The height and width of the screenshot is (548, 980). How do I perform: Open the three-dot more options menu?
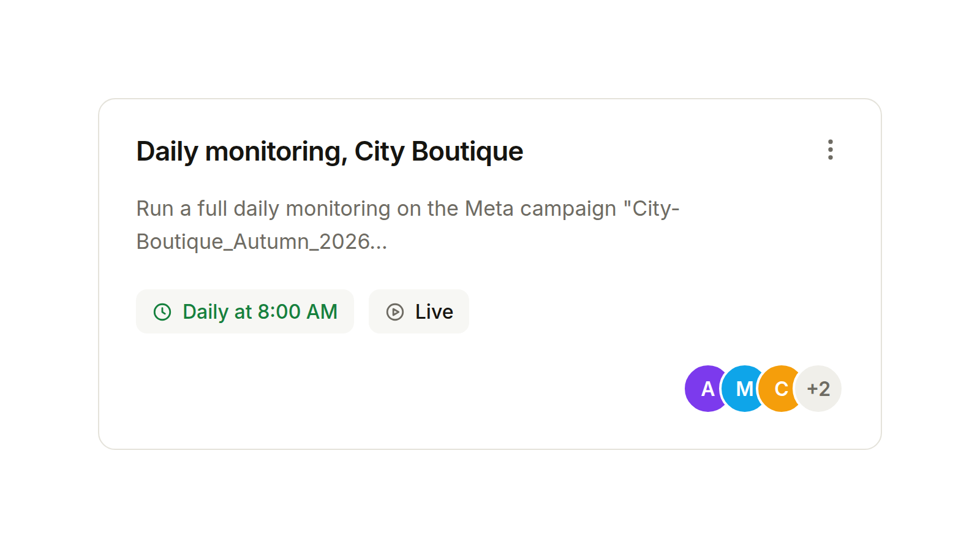click(830, 150)
